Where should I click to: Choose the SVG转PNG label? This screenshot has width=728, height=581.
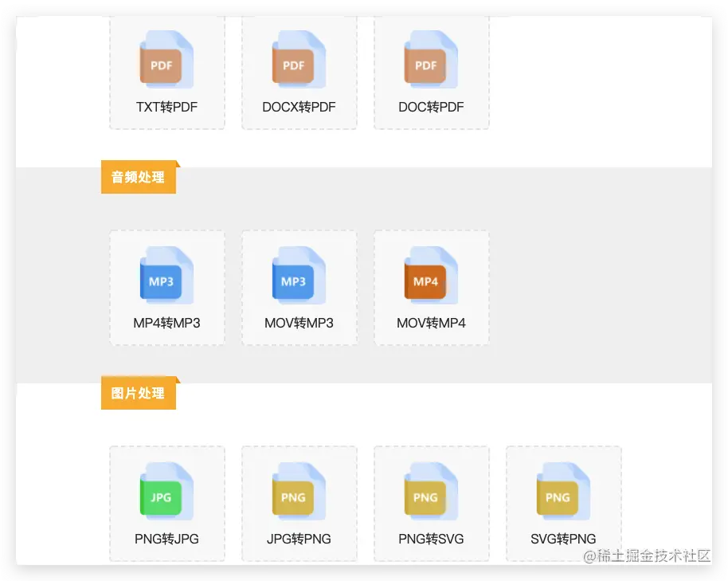click(563, 539)
